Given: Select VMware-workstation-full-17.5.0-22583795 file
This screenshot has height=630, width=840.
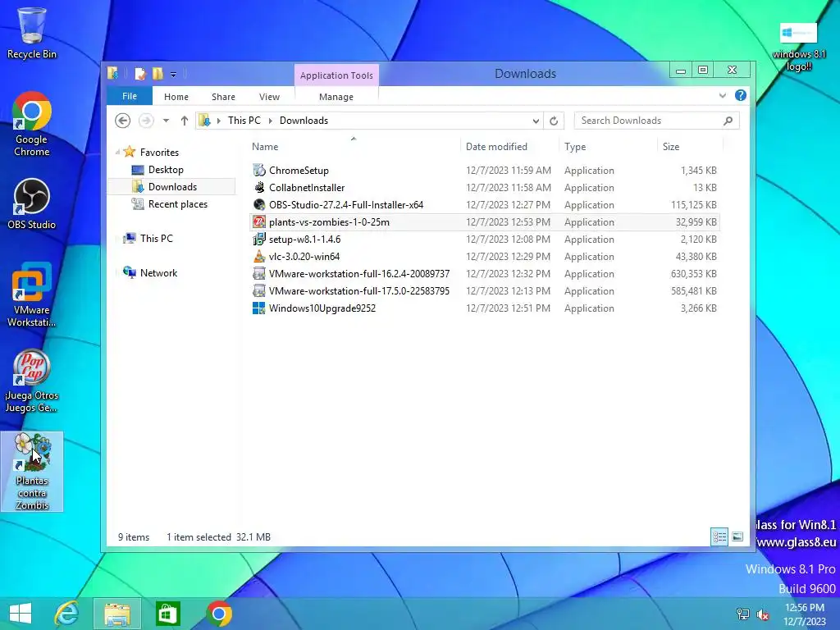Looking at the screenshot, I should pyautogui.click(x=359, y=290).
